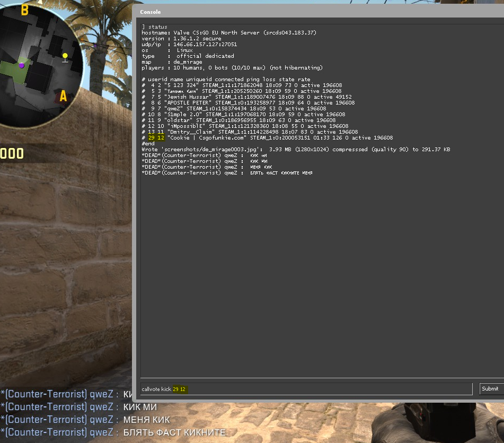This screenshot has height=443, width=504.
Task: Click the in-game chat line 'БЛЯТЬ ФАСТ КИКНИТЕ'
Action: point(113,432)
